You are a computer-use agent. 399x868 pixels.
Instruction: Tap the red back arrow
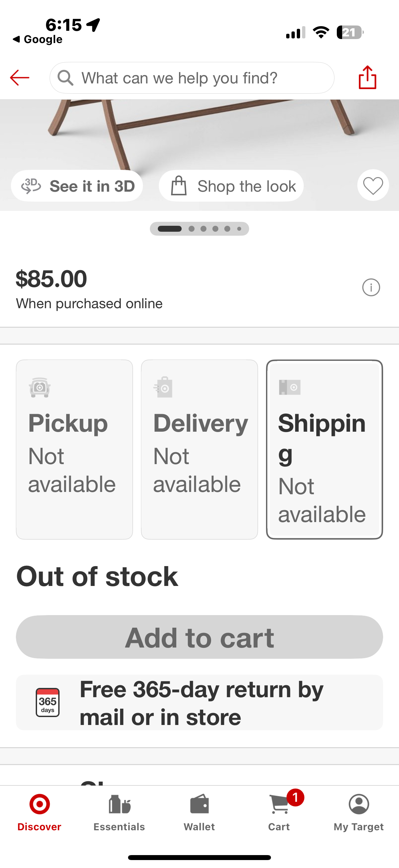pyautogui.click(x=20, y=78)
